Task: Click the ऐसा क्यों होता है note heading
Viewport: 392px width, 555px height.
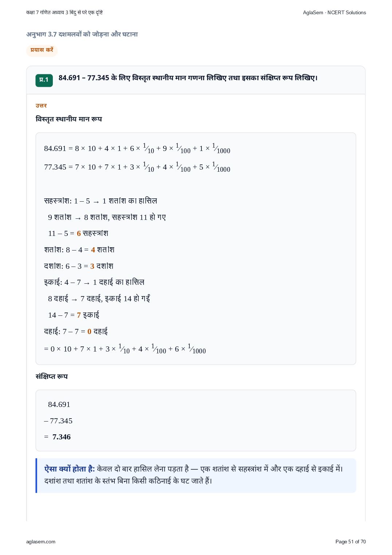Action: point(70,469)
